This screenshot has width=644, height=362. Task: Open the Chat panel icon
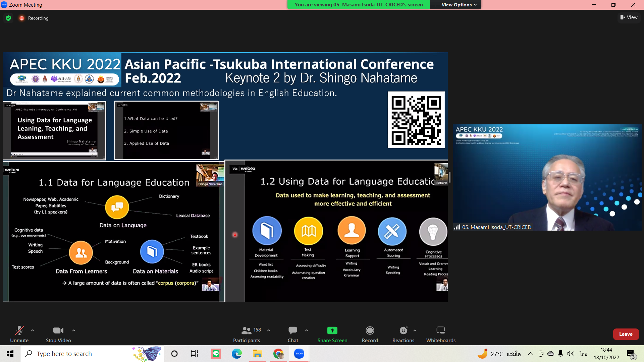[292, 331]
